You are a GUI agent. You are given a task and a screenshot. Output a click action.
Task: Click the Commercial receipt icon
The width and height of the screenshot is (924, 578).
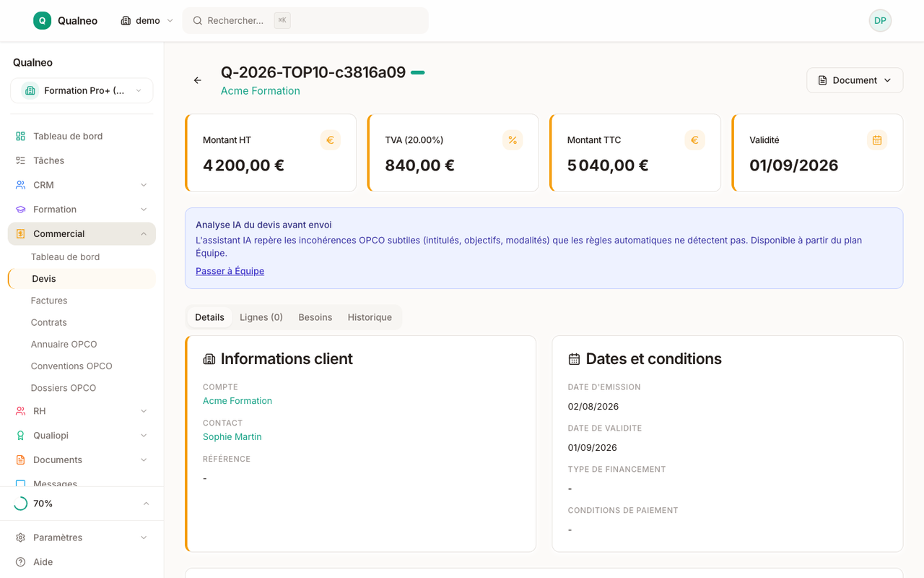pyautogui.click(x=20, y=234)
